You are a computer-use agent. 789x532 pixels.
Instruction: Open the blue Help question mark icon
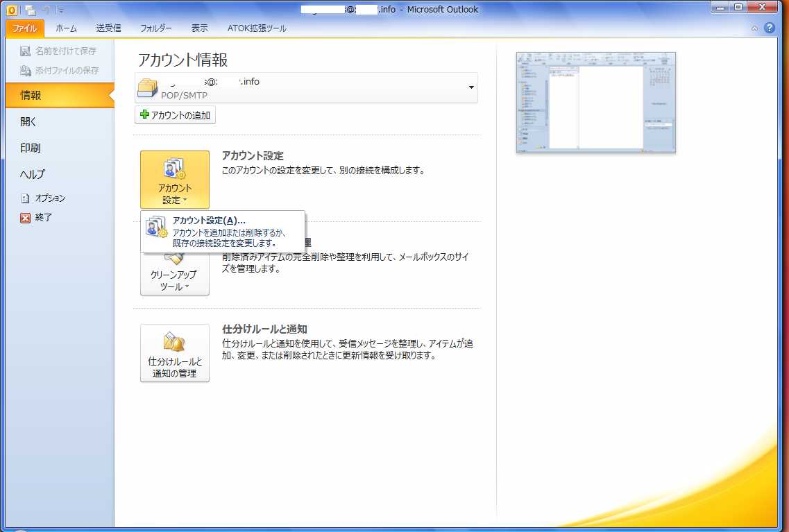click(769, 28)
